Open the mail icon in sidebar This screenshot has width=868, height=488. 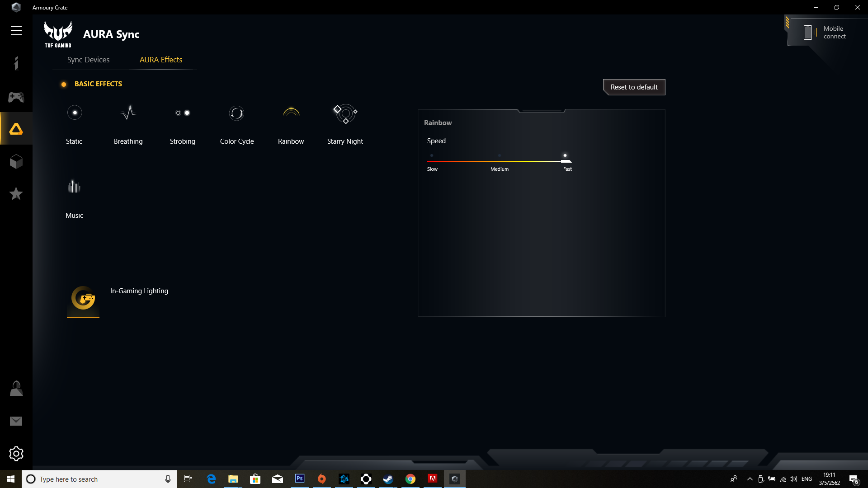[x=16, y=421]
